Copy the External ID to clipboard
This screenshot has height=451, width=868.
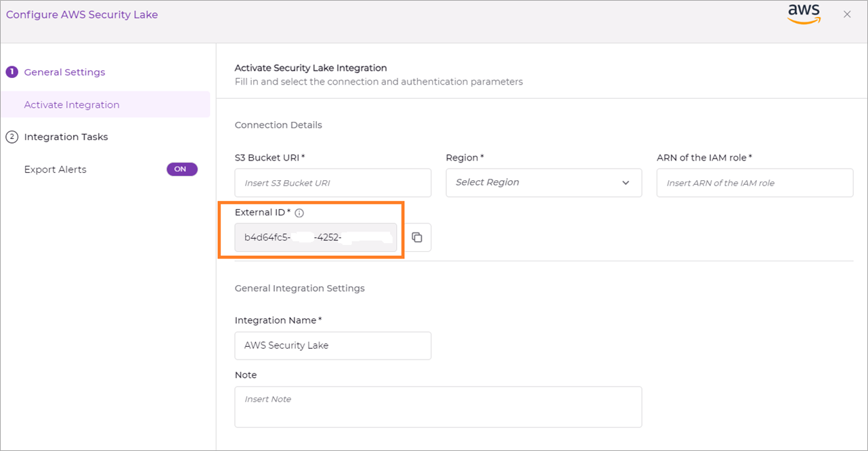[x=417, y=238]
